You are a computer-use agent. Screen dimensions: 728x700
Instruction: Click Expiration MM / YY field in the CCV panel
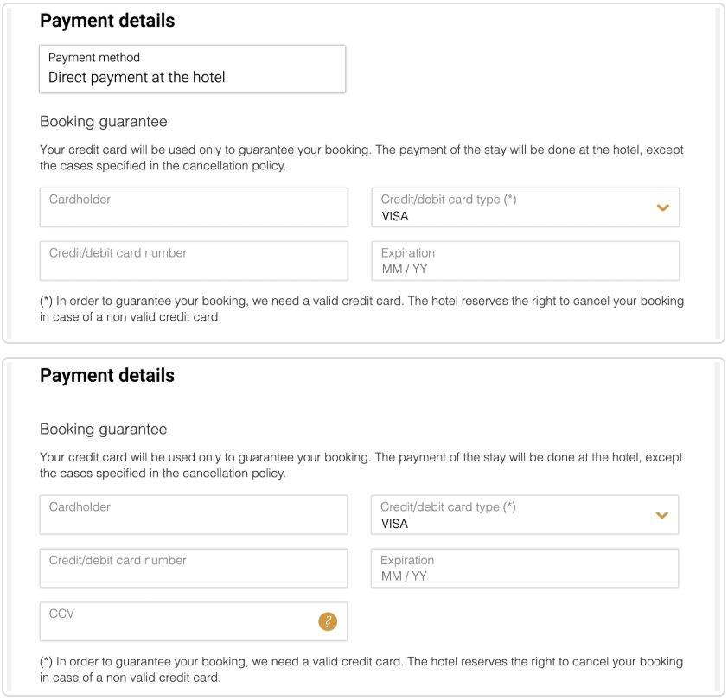click(x=525, y=568)
